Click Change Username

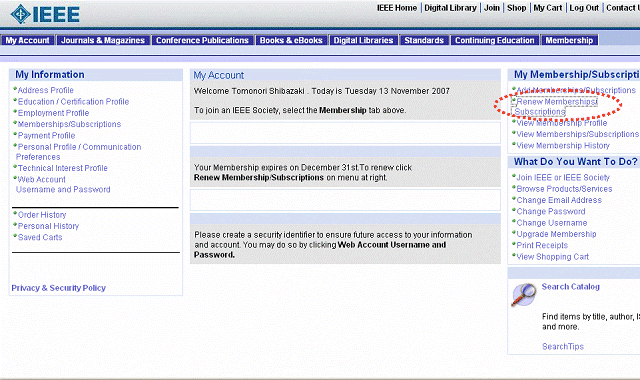coord(552,223)
